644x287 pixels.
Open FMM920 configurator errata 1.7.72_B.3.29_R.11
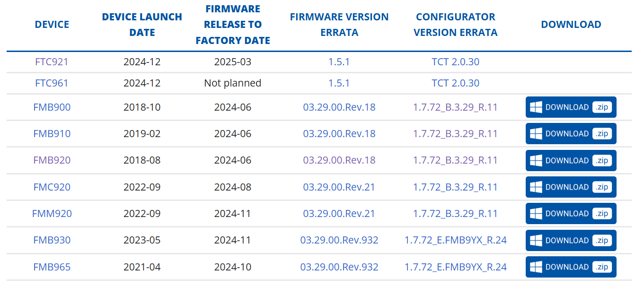(x=456, y=214)
